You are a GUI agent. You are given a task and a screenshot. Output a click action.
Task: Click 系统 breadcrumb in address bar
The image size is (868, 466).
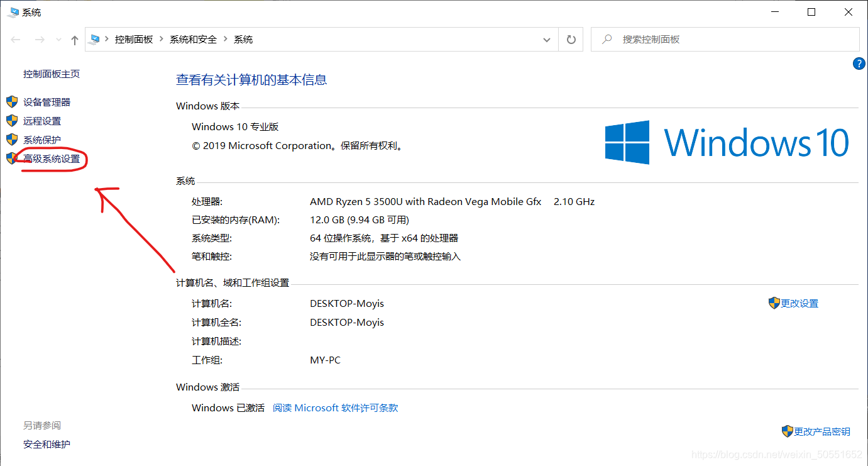pos(243,39)
